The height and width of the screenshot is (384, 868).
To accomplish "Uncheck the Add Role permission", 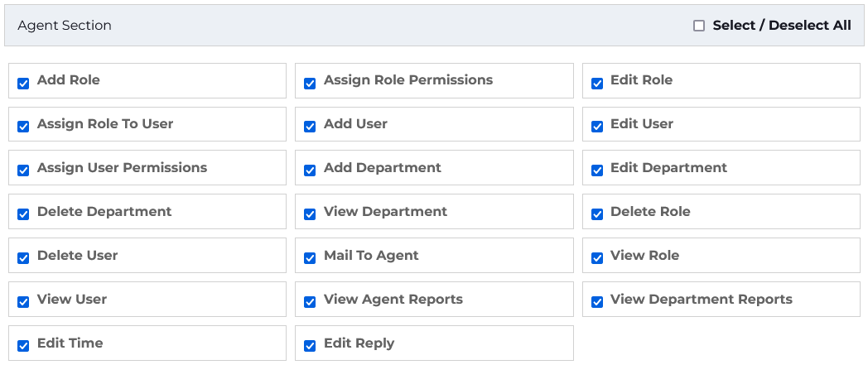I will tap(23, 83).
